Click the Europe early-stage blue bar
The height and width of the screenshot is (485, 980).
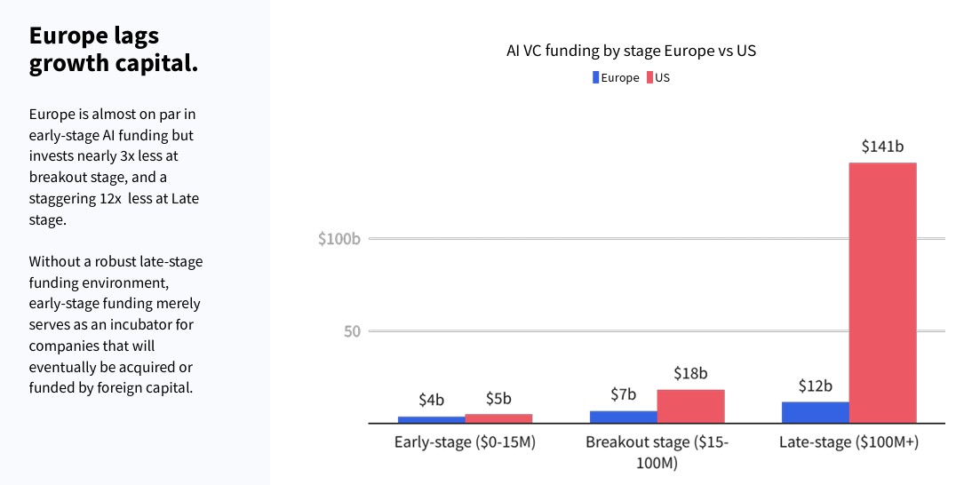(431, 419)
